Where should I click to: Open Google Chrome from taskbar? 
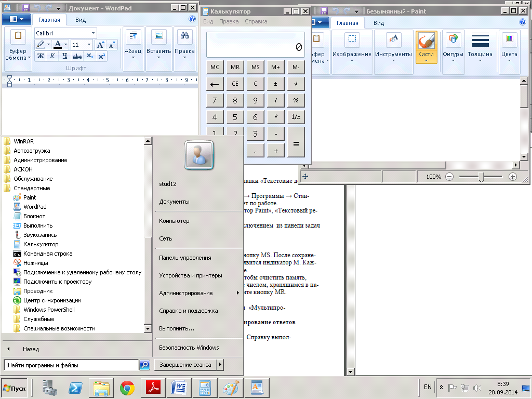[x=127, y=388]
